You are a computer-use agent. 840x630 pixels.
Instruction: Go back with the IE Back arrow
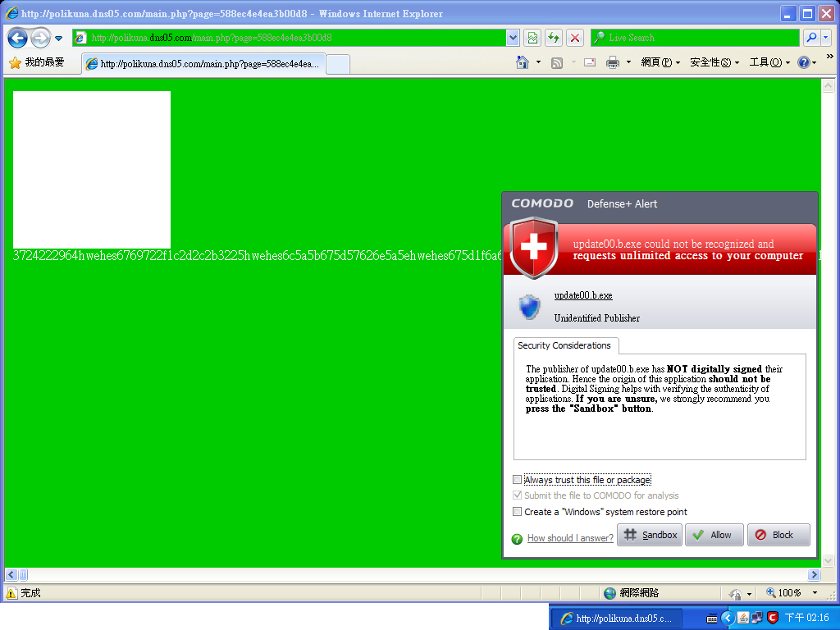click(x=18, y=38)
